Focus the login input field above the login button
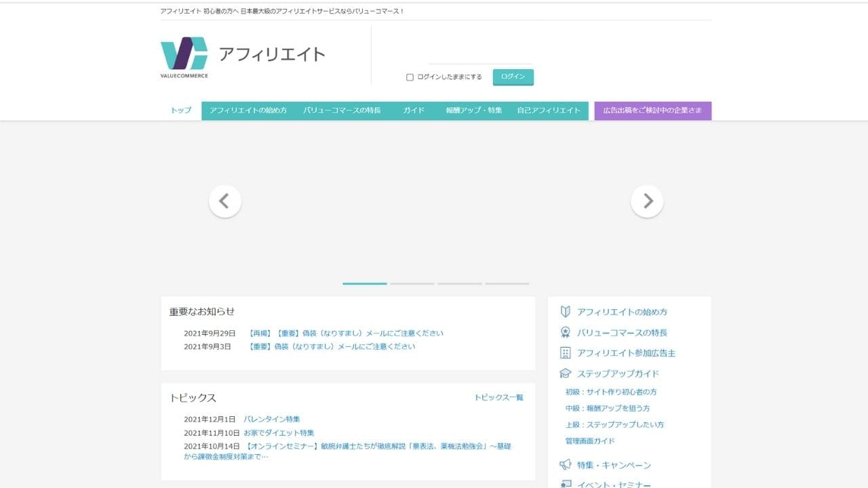This screenshot has width=868, height=488. click(x=480, y=57)
